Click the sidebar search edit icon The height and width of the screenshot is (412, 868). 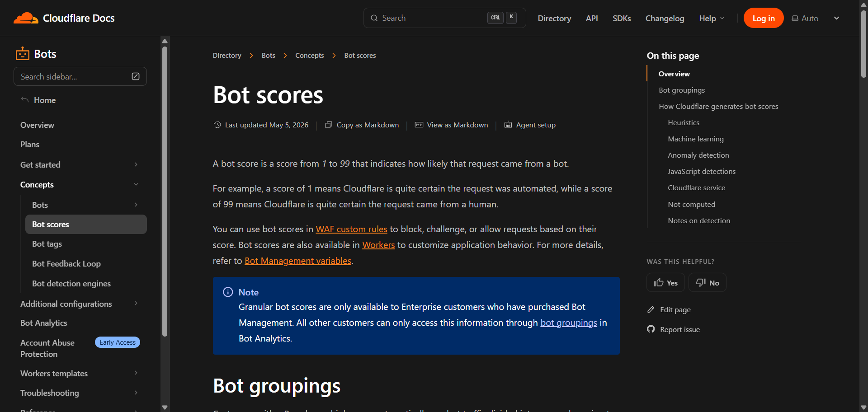136,76
